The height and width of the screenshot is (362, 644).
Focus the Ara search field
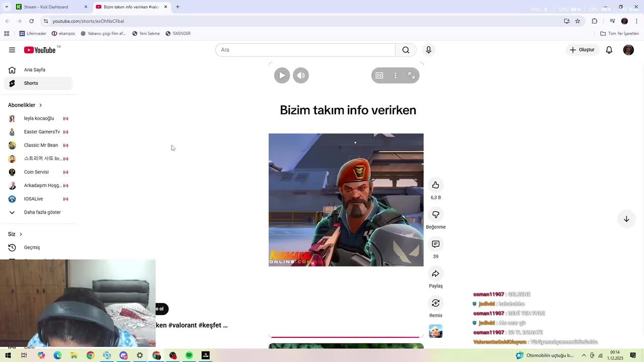coord(305,50)
